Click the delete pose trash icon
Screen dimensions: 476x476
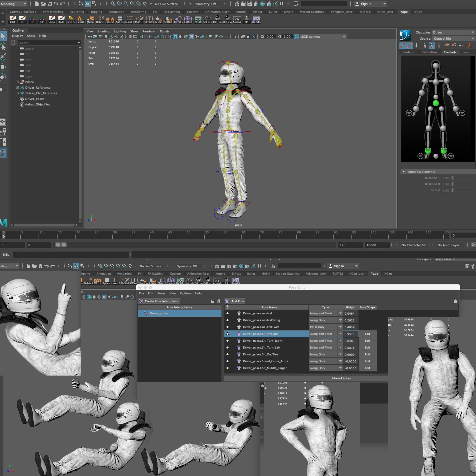455,301
